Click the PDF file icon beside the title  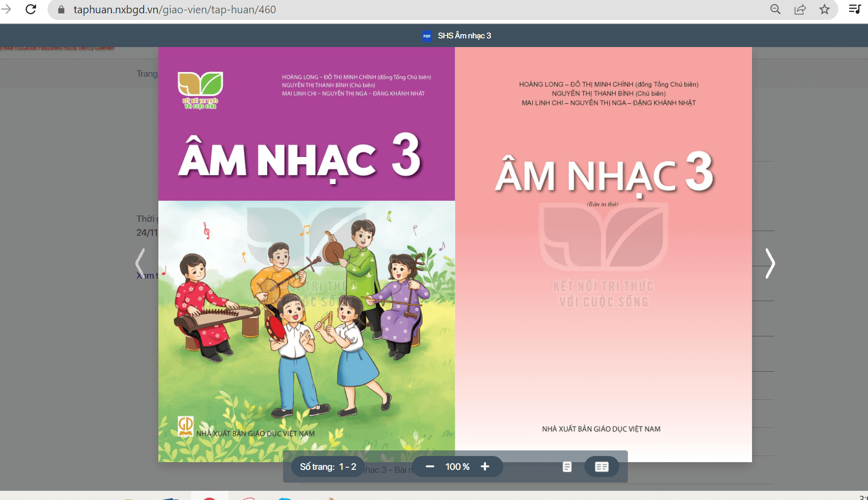tap(427, 36)
